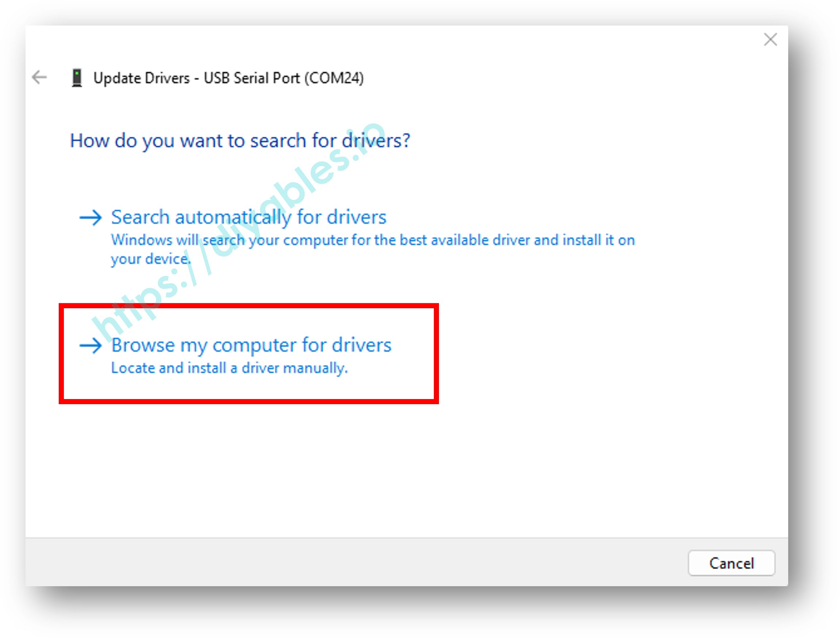Click the 'your device.' description line

(x=150, y=259)
